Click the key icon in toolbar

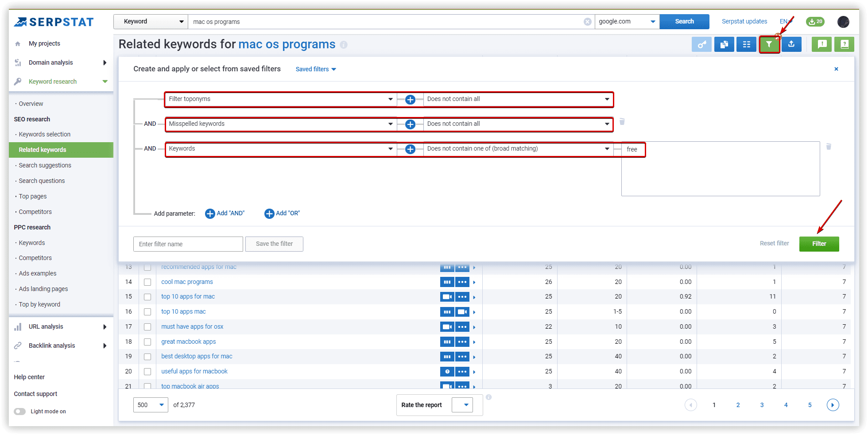(x=701, y=44)
